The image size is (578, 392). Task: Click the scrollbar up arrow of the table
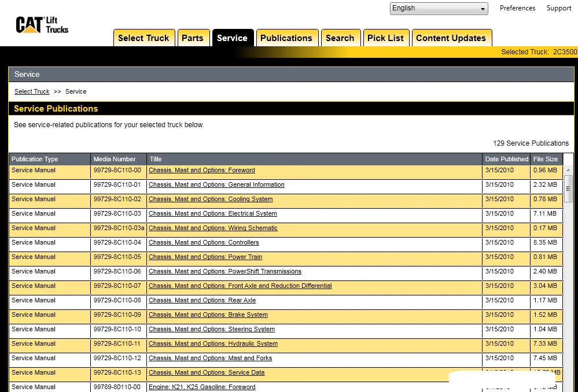(568, 170)
